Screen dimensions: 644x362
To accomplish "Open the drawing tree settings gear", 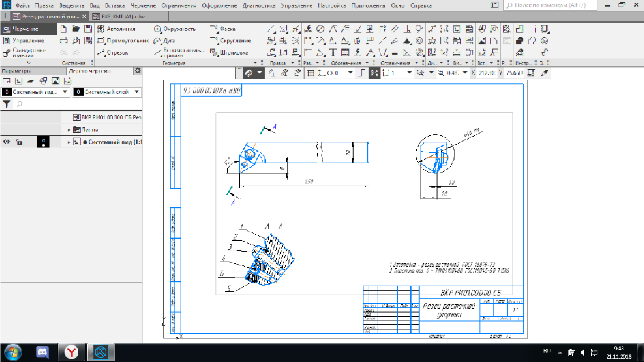I will pos(137,71).
